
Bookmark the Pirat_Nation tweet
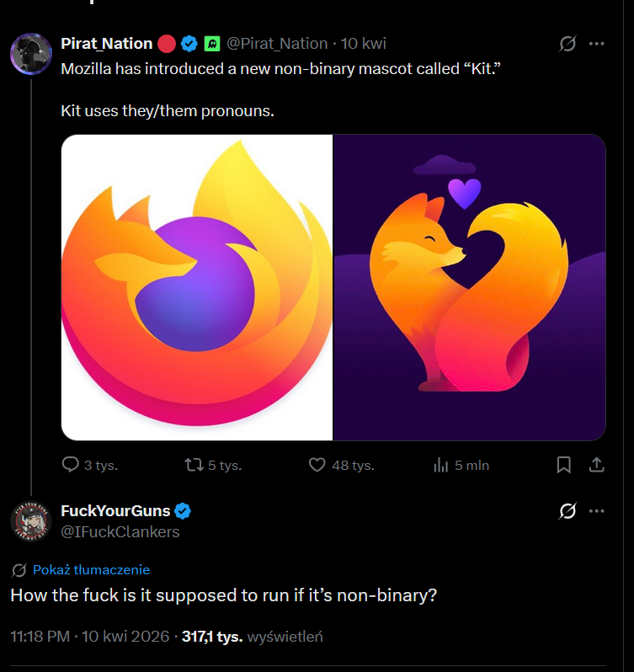click(x=564, y=465)
